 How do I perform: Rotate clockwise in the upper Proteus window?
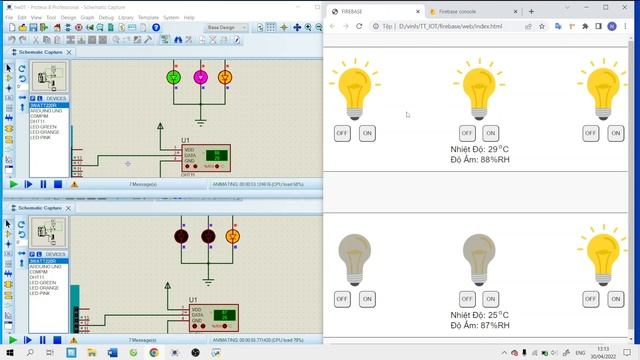pos(22,68)
